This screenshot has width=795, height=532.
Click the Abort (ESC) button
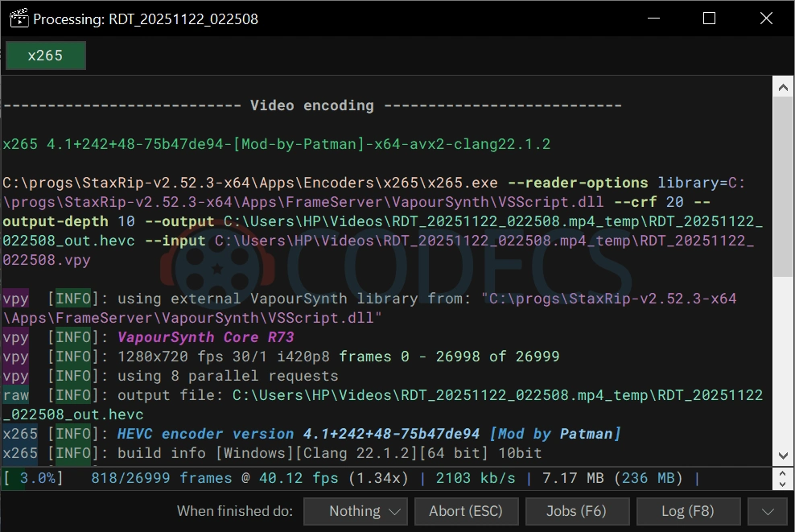pos(467,511)
